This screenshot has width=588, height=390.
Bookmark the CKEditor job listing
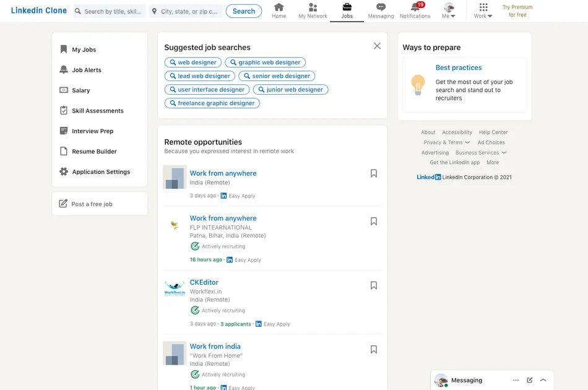[x=373, y=285]
